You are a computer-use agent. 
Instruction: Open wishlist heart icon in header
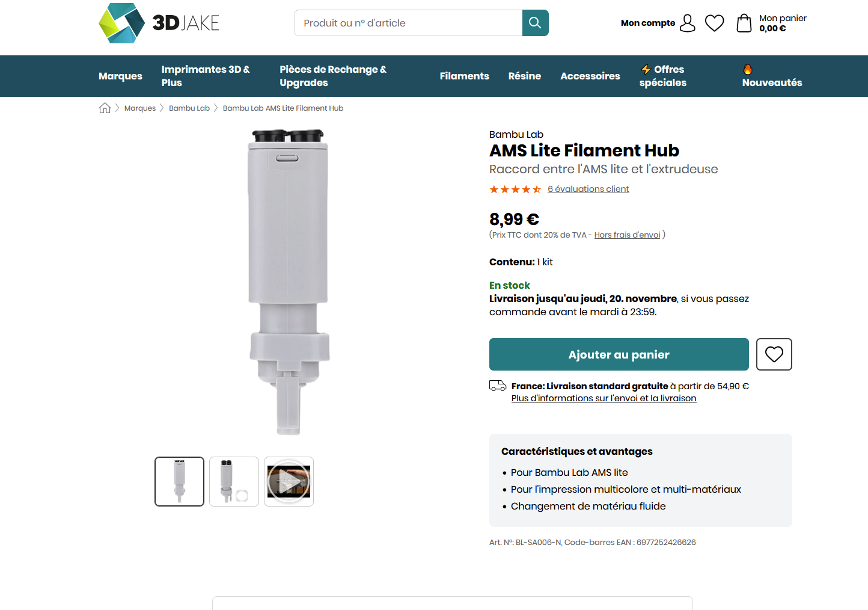[714, 23]
